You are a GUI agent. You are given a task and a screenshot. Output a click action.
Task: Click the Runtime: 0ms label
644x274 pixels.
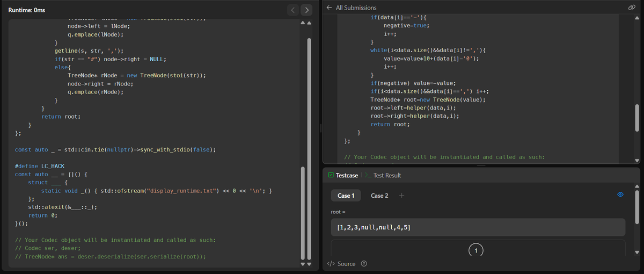click(x=27, y=11)
